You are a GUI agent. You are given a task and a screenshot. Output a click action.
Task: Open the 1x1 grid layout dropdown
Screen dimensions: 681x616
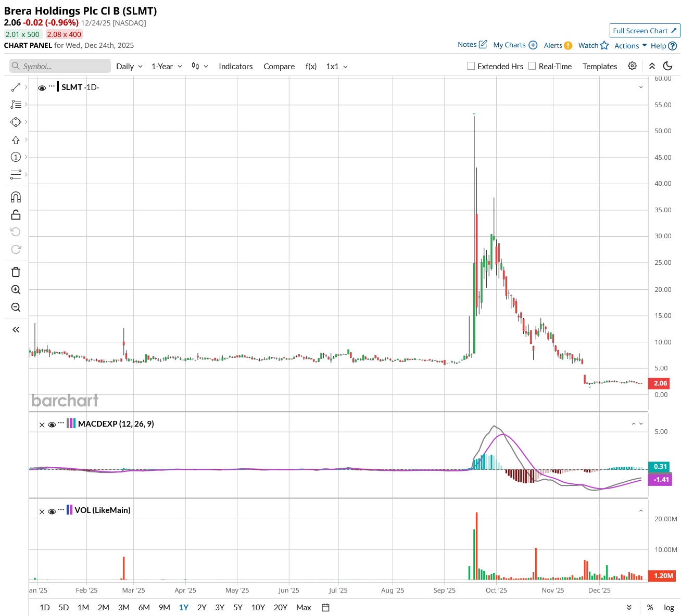pyautogui.click(x=337, y=66)
